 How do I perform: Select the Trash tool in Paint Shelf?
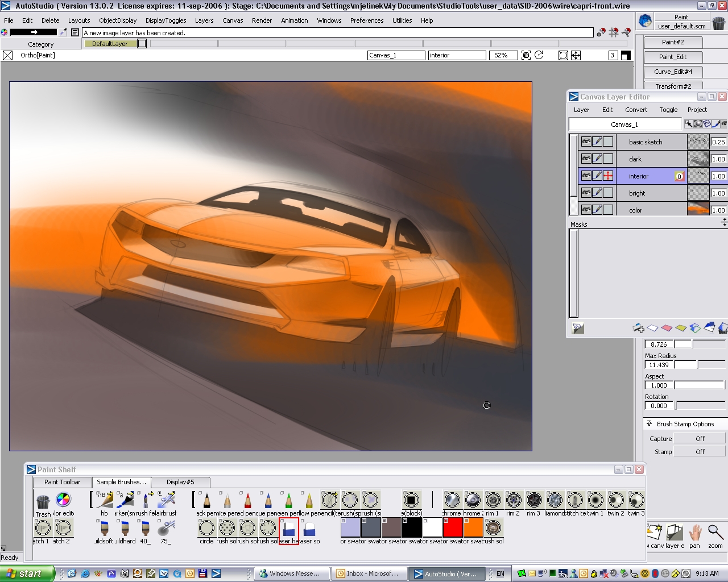(x=42, y=500)
